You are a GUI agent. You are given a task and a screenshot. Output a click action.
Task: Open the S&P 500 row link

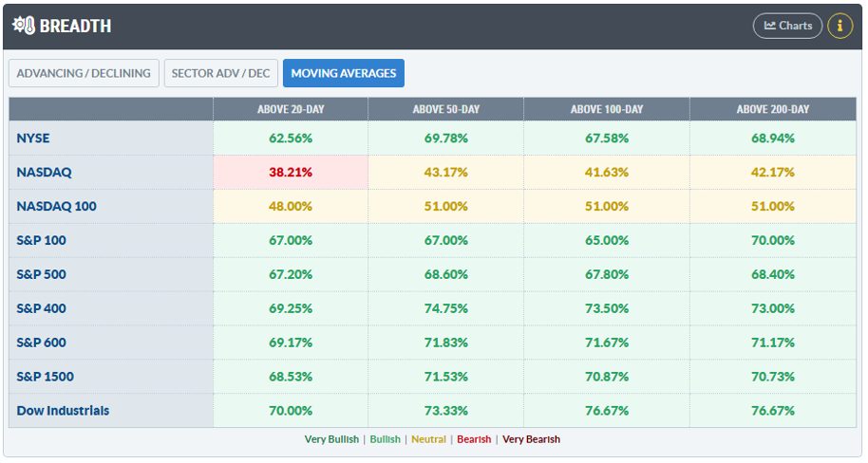(x=42, y=274)
